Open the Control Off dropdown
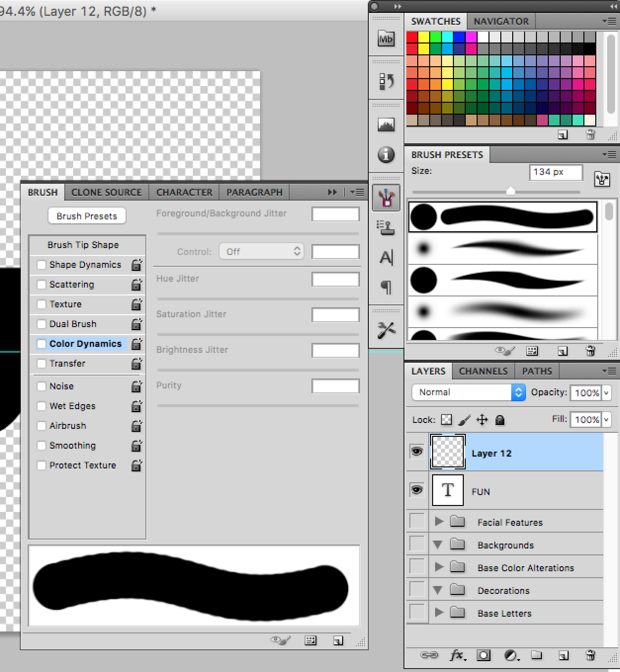 click(262, 252)
